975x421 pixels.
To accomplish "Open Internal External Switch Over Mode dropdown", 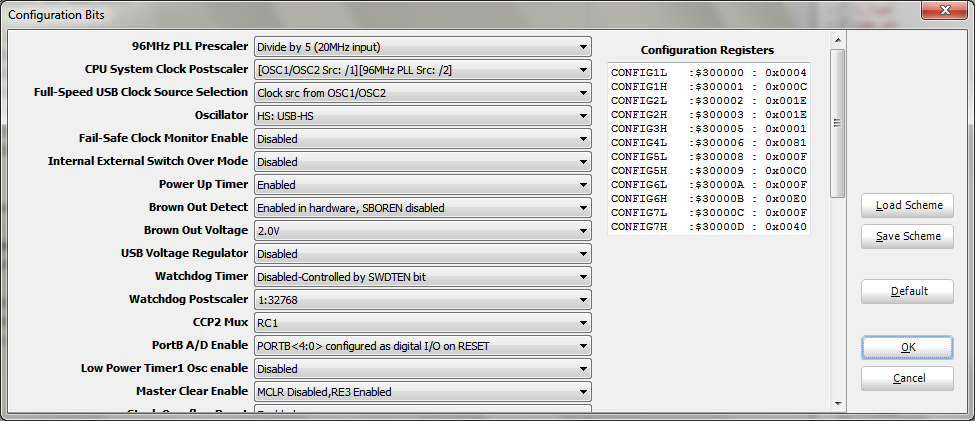I will (x=422, y=162).
